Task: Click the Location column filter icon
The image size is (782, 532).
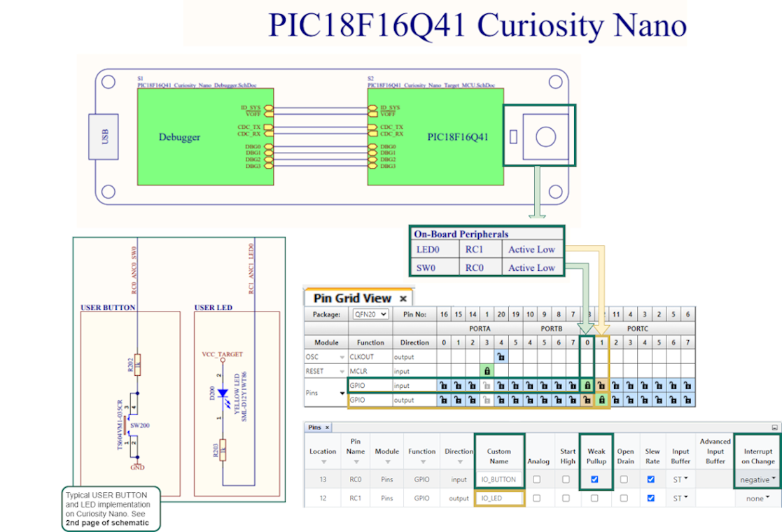Action: click(x=323, y=462)
